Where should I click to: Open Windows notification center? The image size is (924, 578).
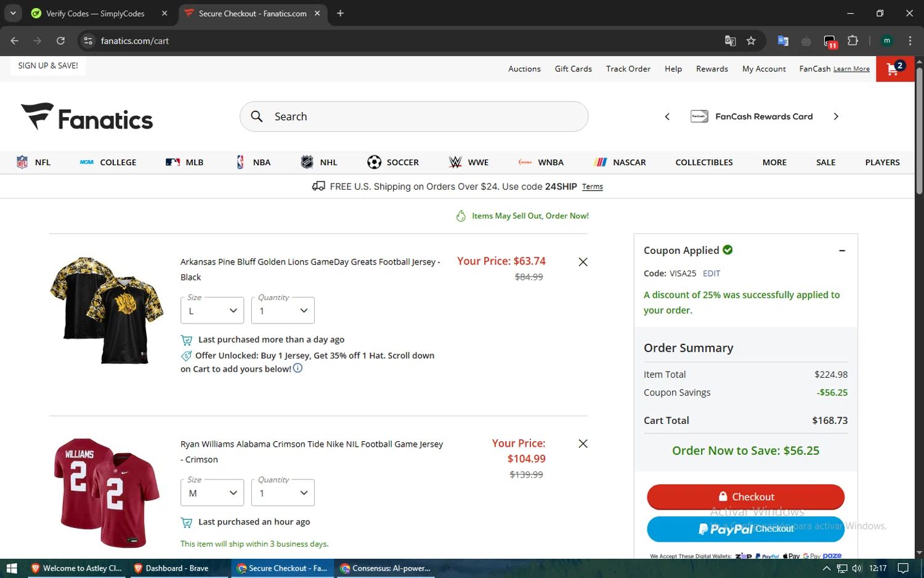coord(903,568)
